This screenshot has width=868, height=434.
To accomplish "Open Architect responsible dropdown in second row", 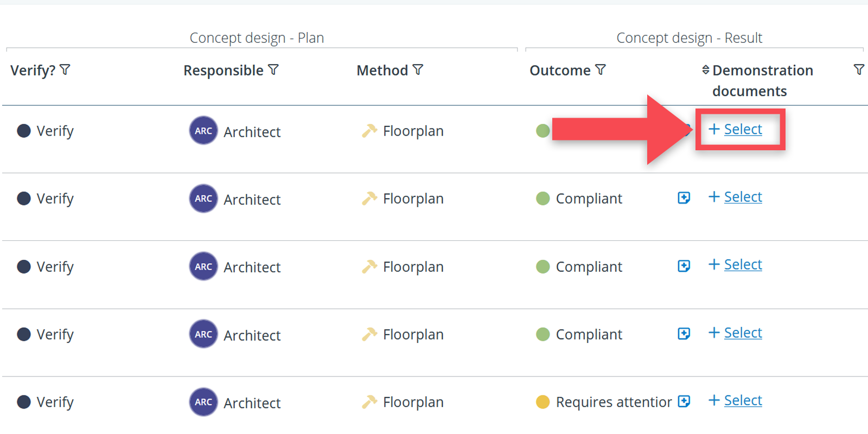I will 252,199.
